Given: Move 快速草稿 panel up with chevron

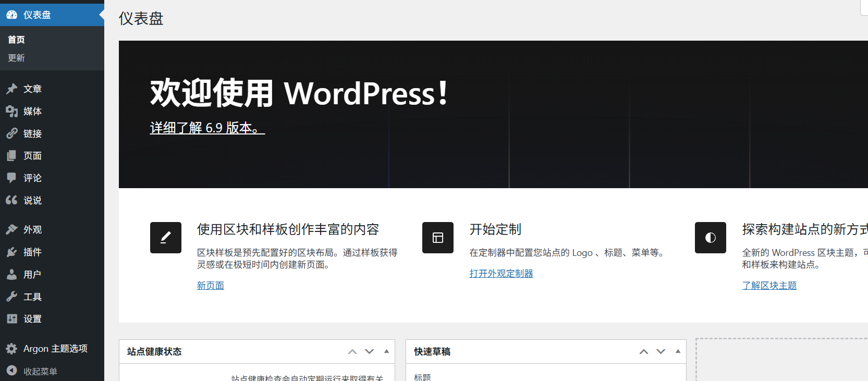Looking at the screenshot, I should 644,351.
